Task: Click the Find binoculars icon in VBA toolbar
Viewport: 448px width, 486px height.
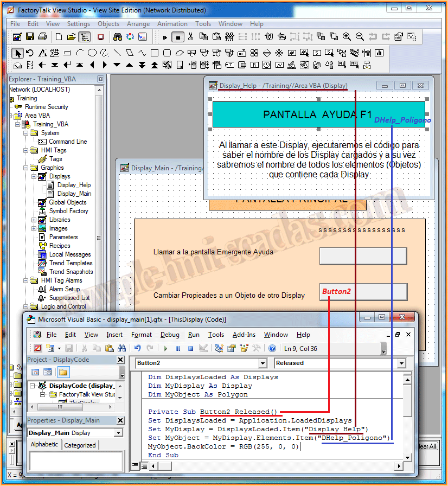Action: (122, 348)
